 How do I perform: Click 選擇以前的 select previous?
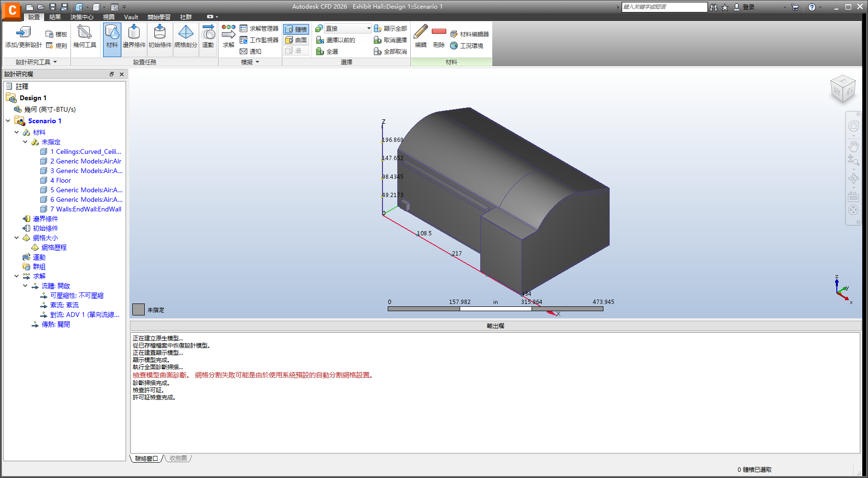pos(336,40)
